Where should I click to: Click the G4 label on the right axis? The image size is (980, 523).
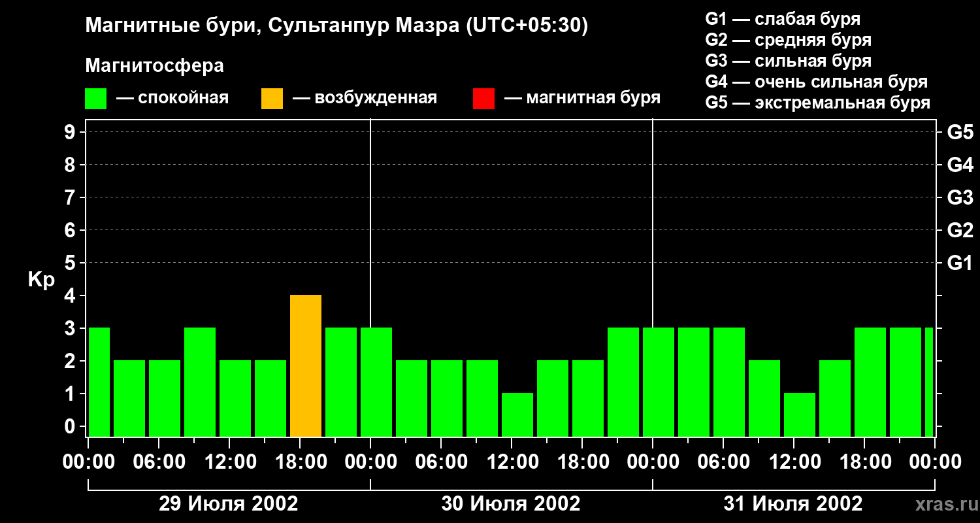click(960, 165)
